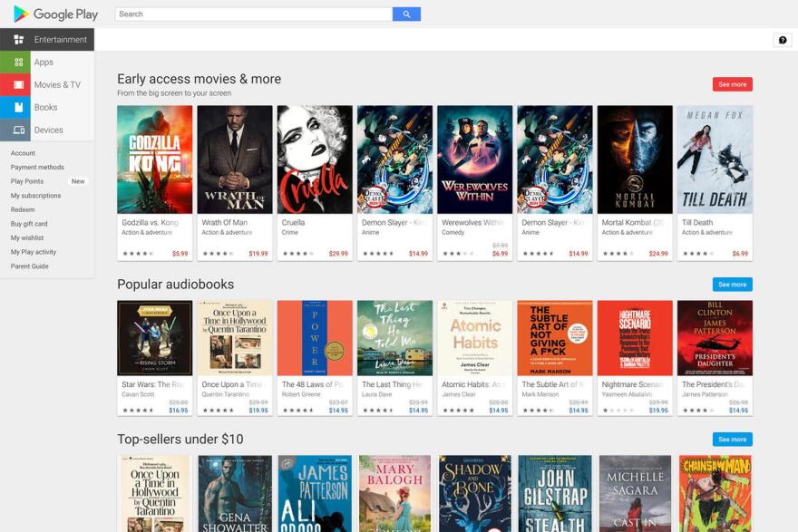798x532 pixels.
Task: Type in the Search input field
Action: 254,15
